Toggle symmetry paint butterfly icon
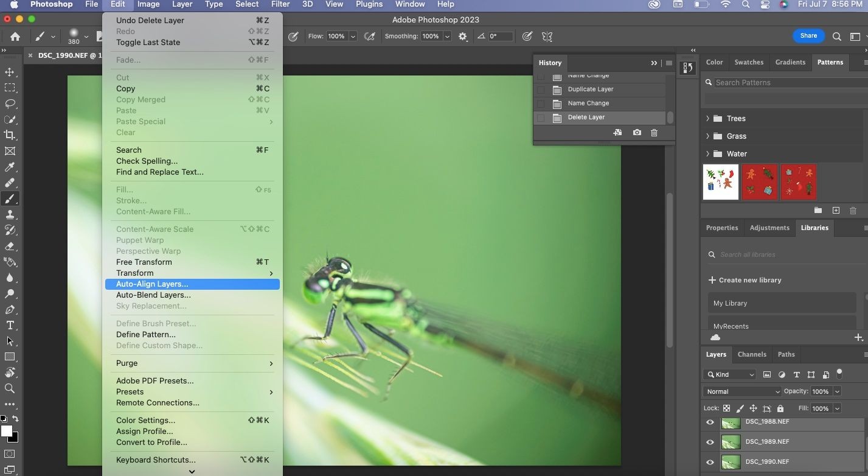This screenshot has height=476, width=868. point(547,37)
